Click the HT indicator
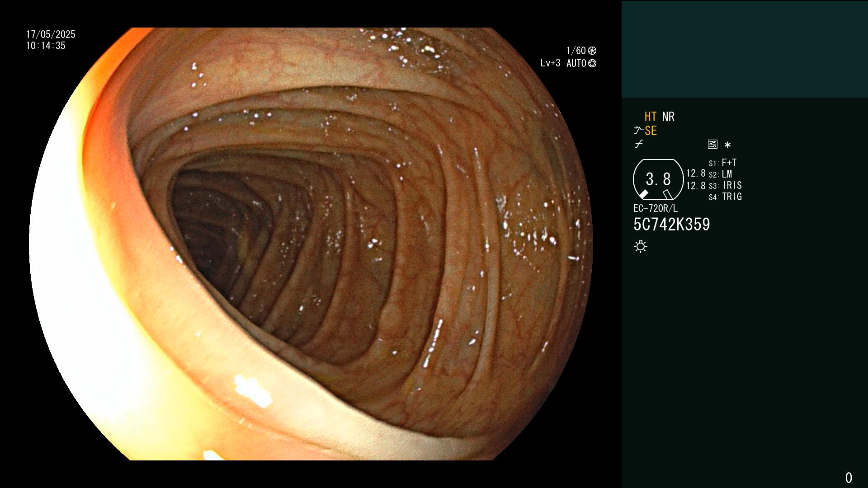The image size is (868, 488). click(x=651, y=117)
